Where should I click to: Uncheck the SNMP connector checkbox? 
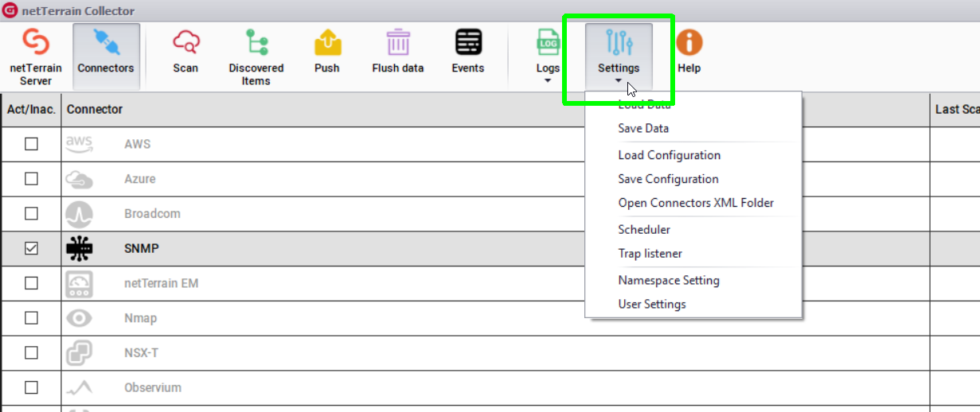click(x=31, y=248)
